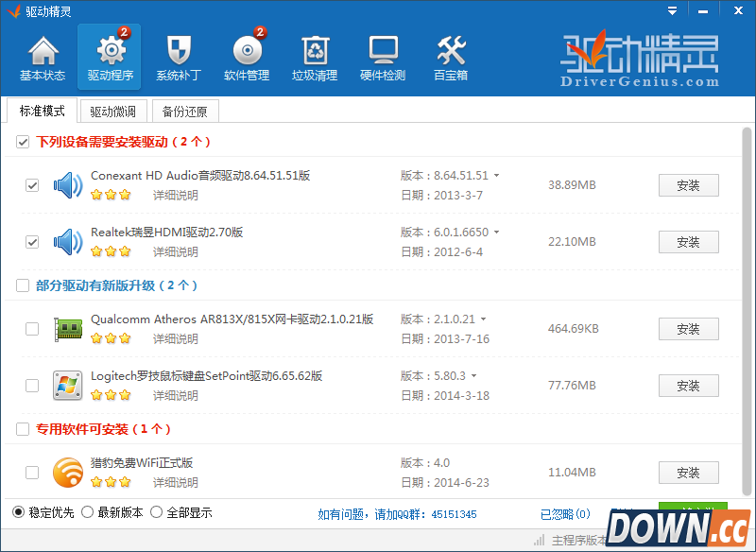Click the Conexant HD Audio speaker icon

tap(68, 185)
